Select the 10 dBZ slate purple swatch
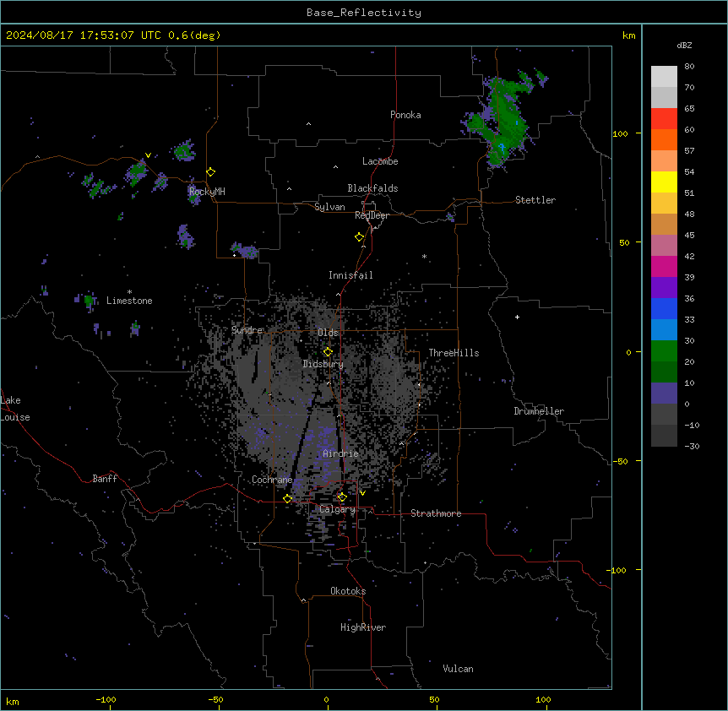 [664, 393]
